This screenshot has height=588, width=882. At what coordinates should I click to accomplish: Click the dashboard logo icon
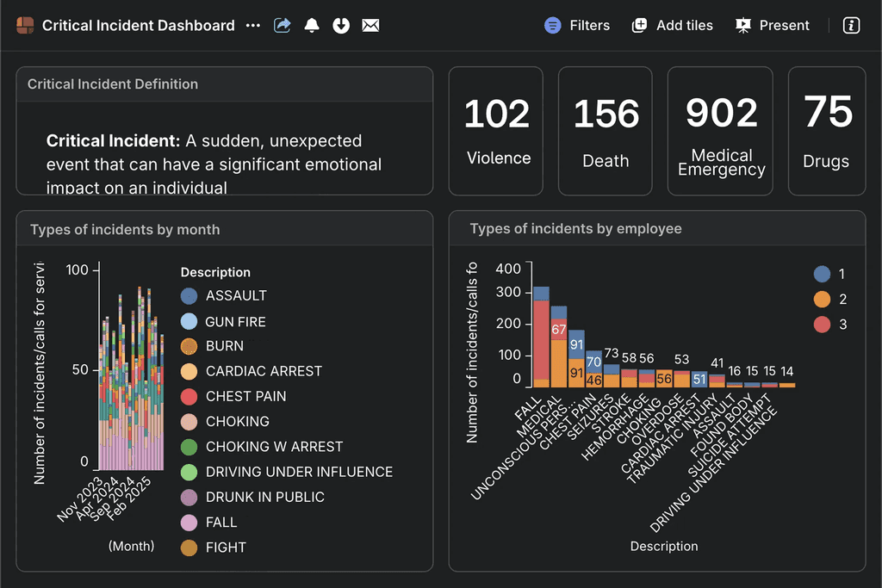coord(25,26)
